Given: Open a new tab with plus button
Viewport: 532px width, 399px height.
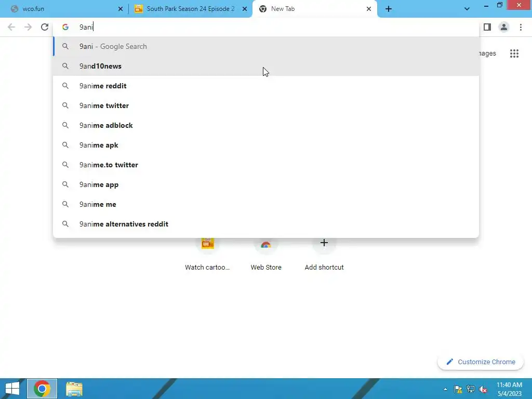Looking at the screenshot, I should [x=389, y=9].
